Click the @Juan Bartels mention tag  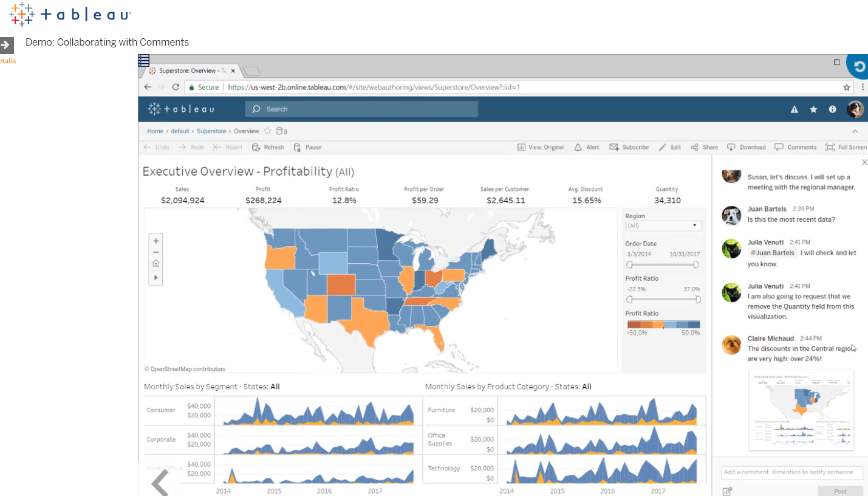click(772, 253)
